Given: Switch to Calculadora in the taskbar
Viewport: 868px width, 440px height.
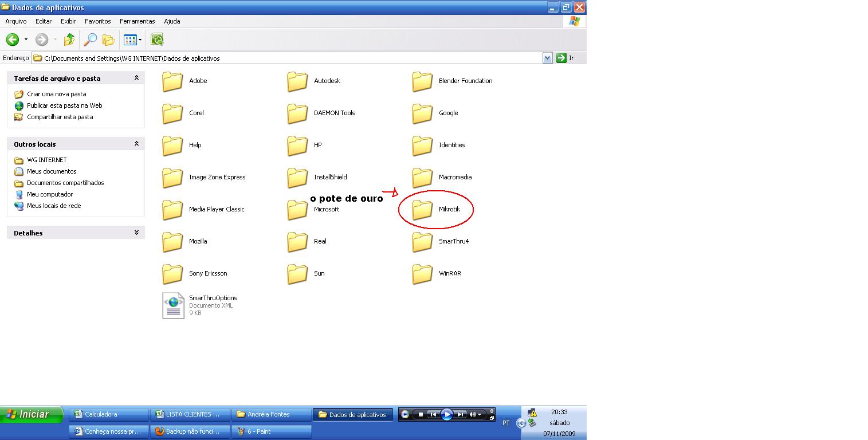Looking at the screenshot, I should (x=109, y=414).
